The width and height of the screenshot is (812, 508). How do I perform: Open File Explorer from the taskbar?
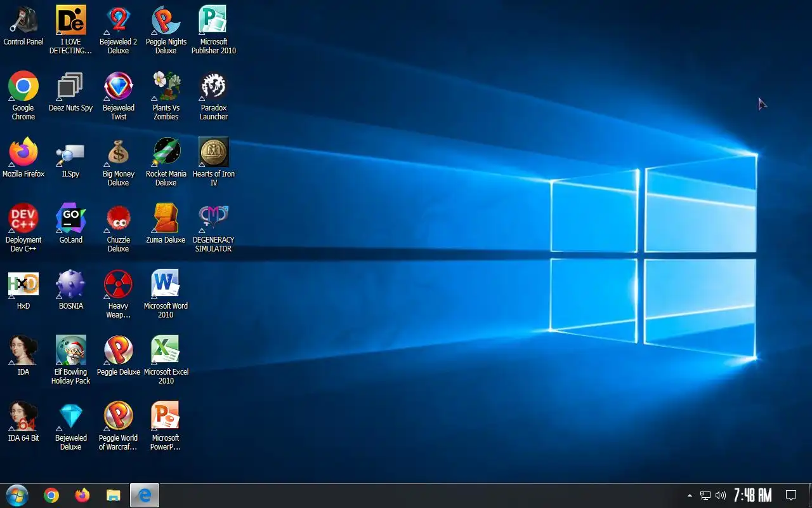click(113, 496)
